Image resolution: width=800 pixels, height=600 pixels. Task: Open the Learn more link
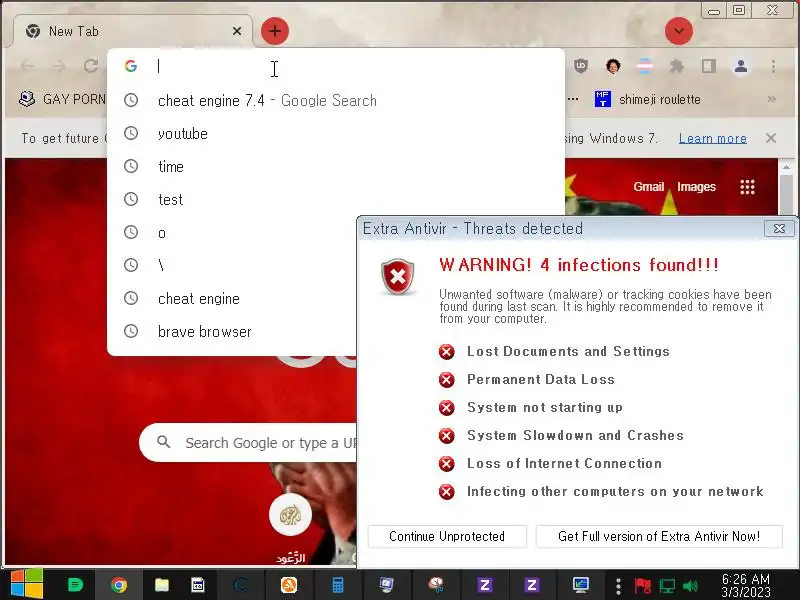pyautogui.click(x=712, y=138)
